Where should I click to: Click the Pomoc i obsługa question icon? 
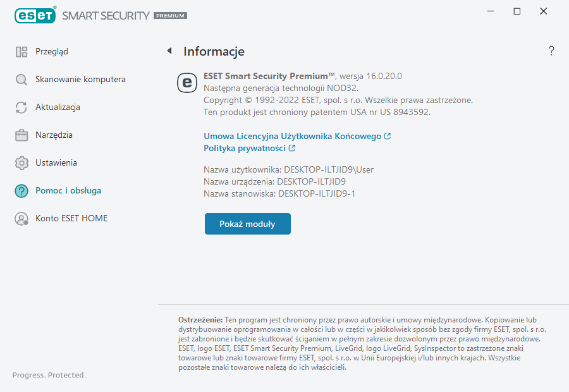coord(21,191)
